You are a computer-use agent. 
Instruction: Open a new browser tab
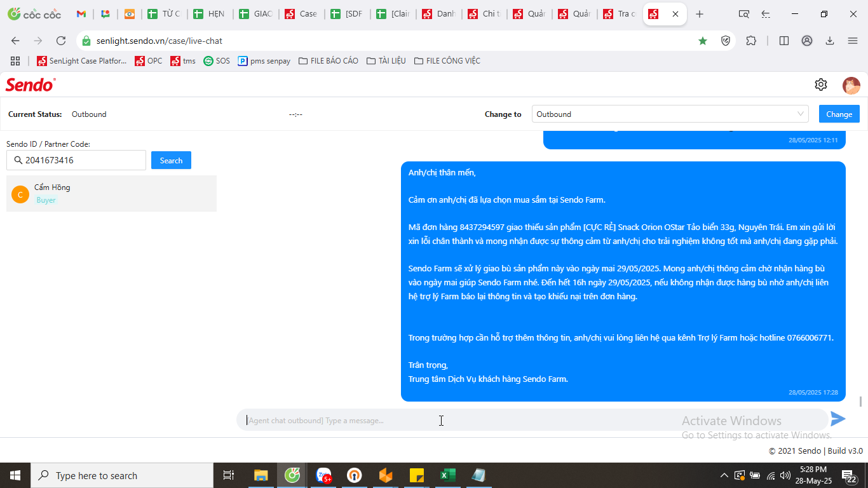pos(700,14)
